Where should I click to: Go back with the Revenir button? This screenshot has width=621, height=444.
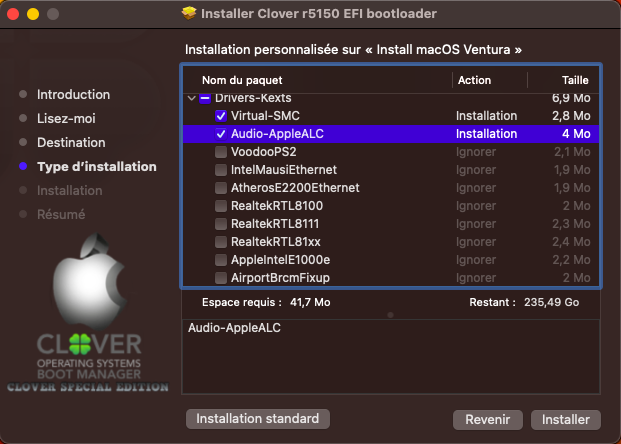488,419
